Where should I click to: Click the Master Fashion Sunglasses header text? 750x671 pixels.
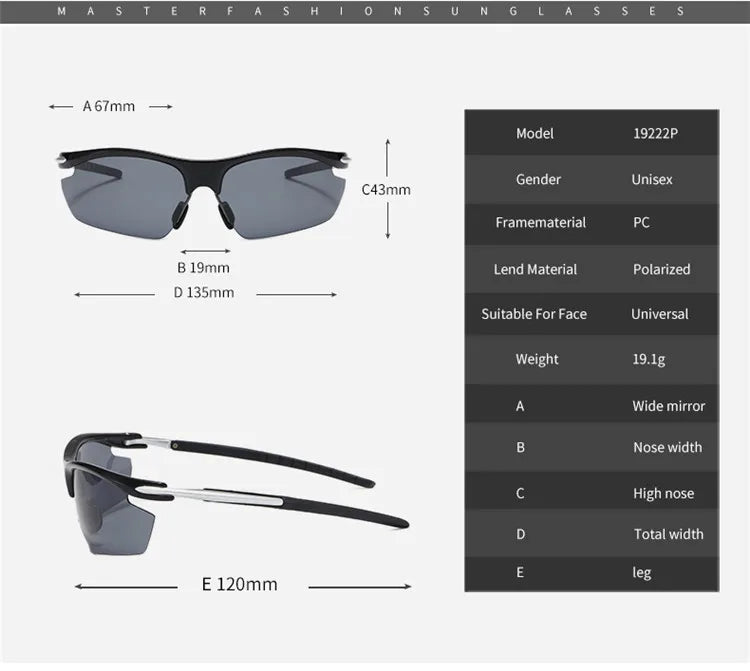(374, 11)
